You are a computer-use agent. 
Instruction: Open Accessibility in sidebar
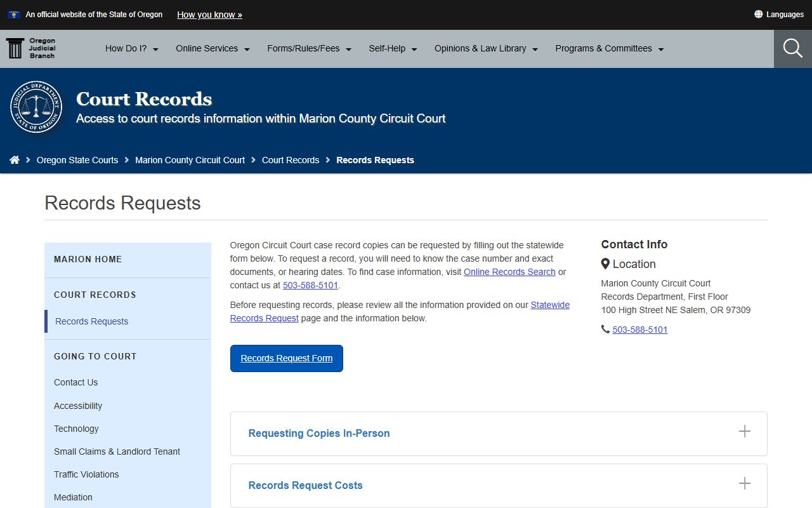click(78, 406)
